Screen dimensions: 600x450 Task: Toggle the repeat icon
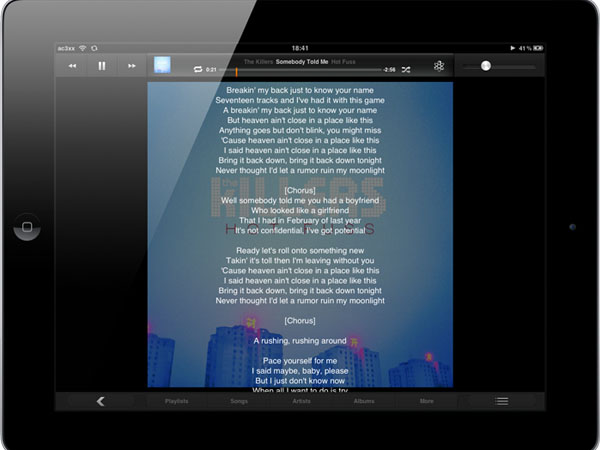click(197, 69)
